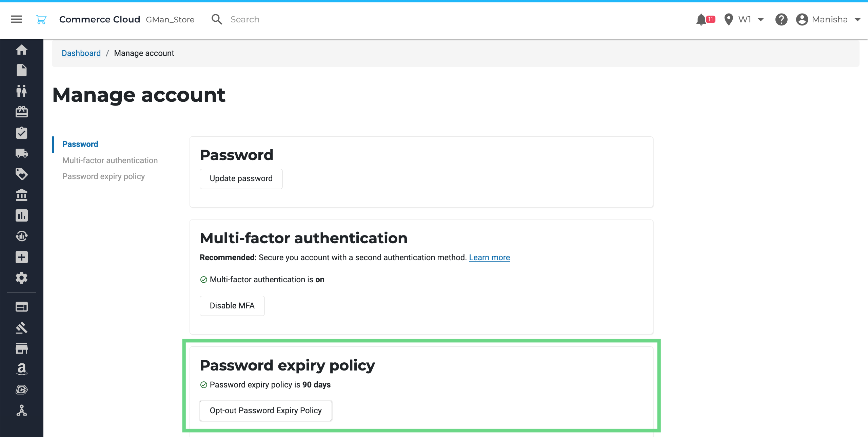The width and height of the screenshot is (868, 437).
Task: Go to home icon in sidebar
Action: 21,50
